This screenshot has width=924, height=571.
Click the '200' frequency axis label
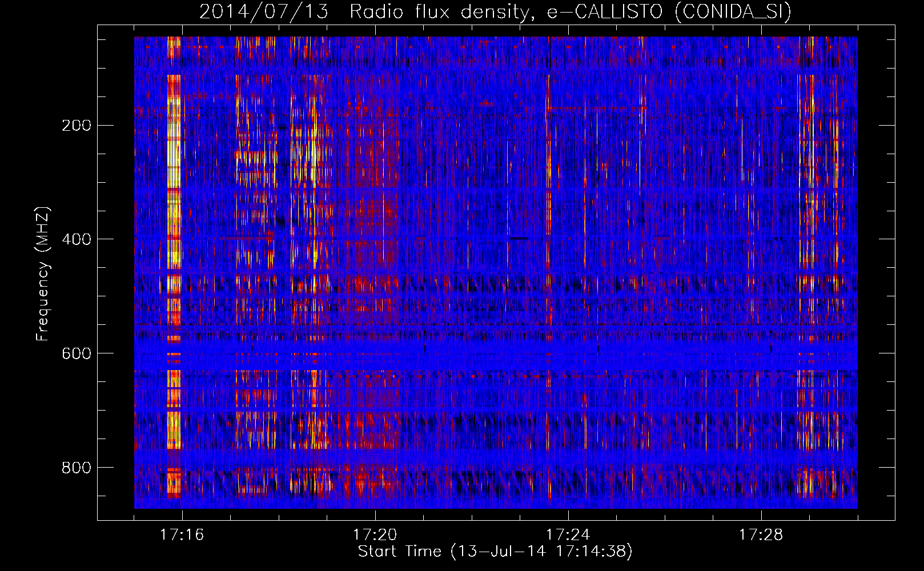click(x=77, y=125)
